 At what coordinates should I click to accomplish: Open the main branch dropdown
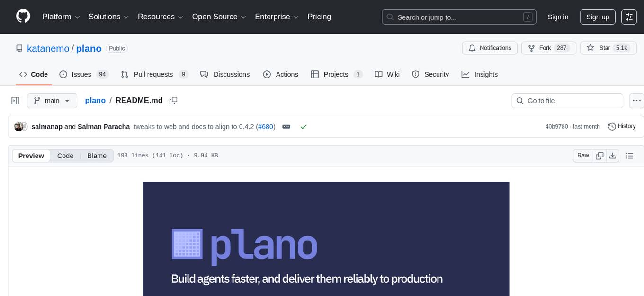[x=52, y=100]
